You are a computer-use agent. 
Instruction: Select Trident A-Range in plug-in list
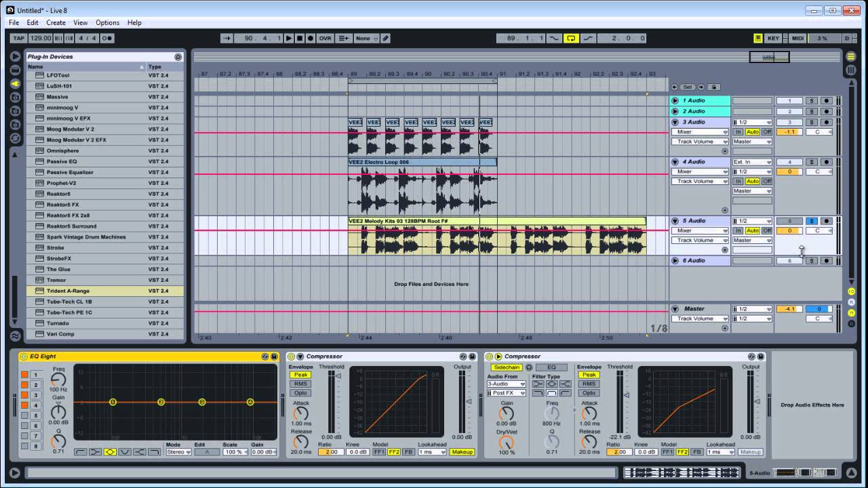click(105, 291)
